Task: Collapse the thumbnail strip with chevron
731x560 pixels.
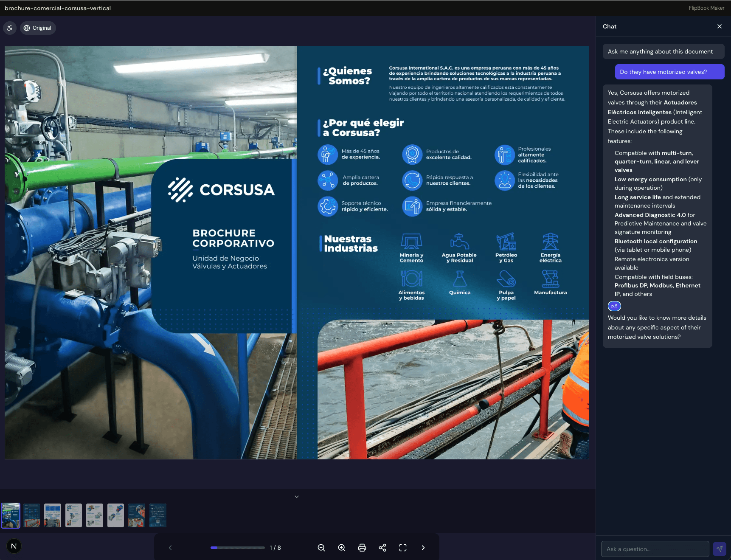Action: click(297, 496)
